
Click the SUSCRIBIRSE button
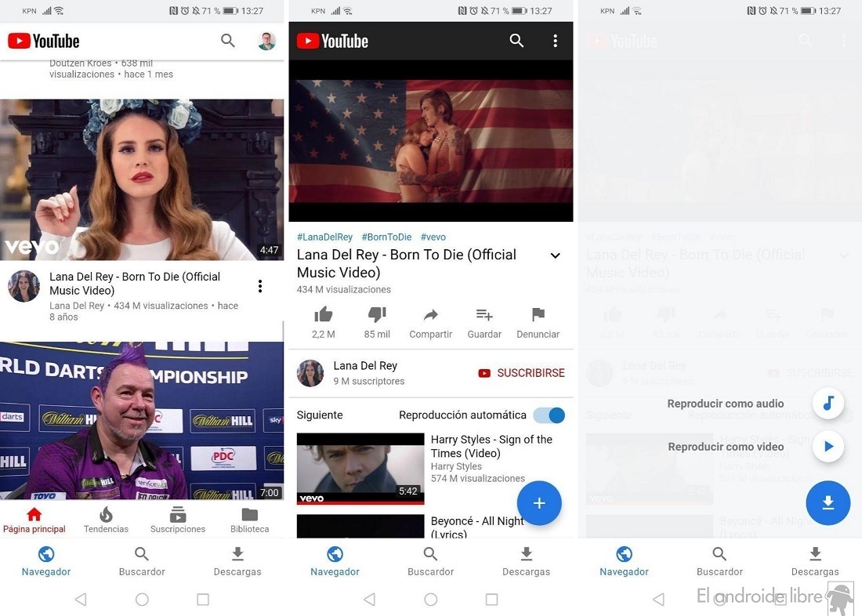click(x=521, y=373)
